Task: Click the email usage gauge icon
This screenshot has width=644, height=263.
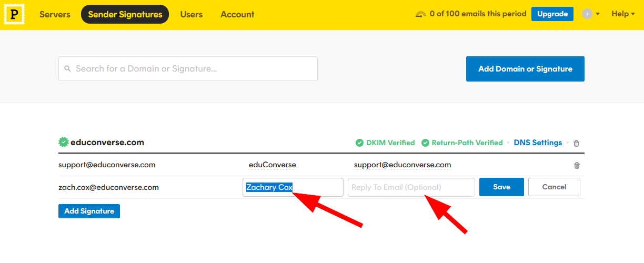Action: (420, 14)
